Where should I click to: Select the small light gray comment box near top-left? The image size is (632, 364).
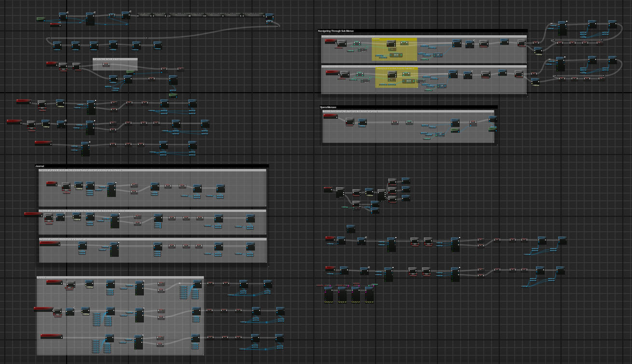click(115, 64)
